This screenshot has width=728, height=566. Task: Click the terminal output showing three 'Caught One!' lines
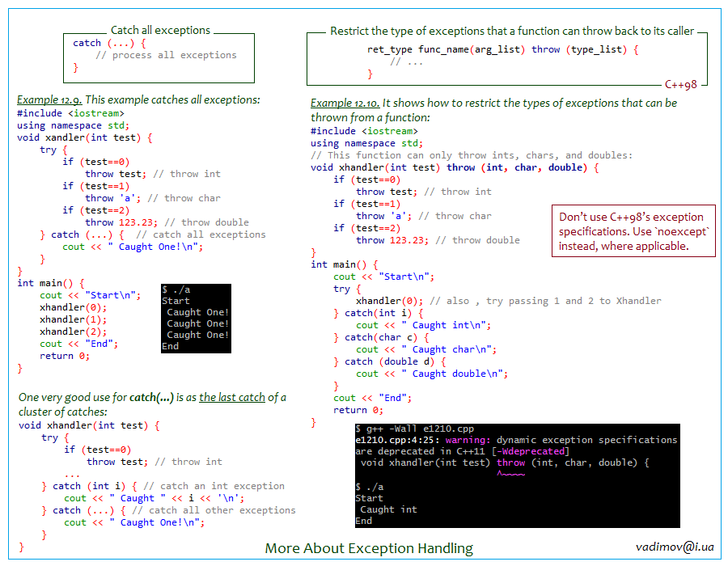coord(196,319)
